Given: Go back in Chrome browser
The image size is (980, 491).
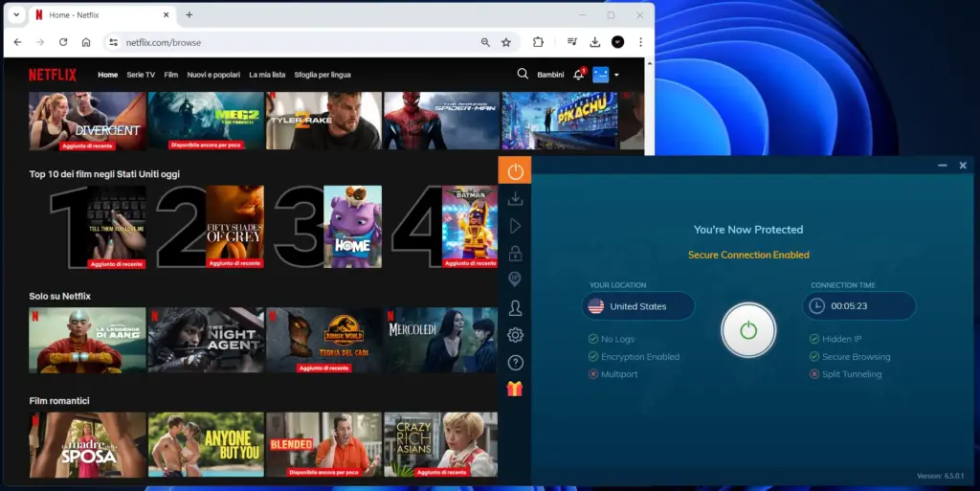Looking at the screenshot, I should click(17, 42).
